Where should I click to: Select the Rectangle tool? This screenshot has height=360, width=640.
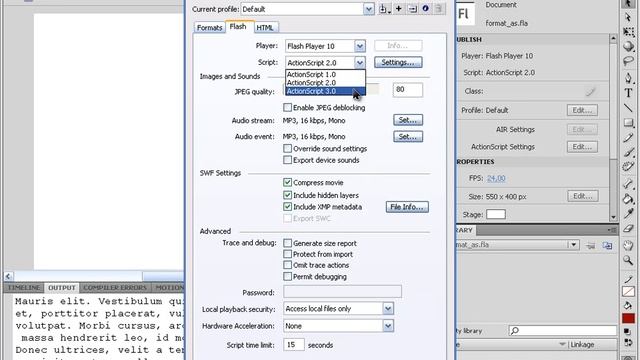(x=628, y=122)
